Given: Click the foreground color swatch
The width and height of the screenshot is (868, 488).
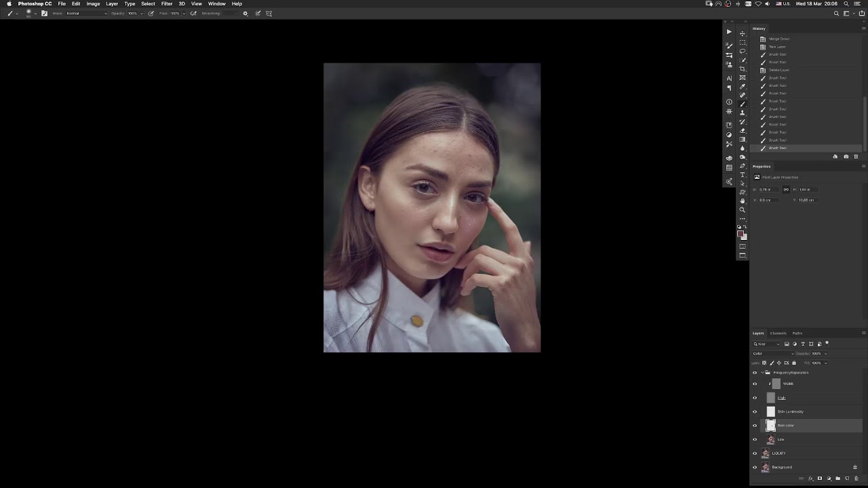Looking at the screenshot, I should point(740,233).
